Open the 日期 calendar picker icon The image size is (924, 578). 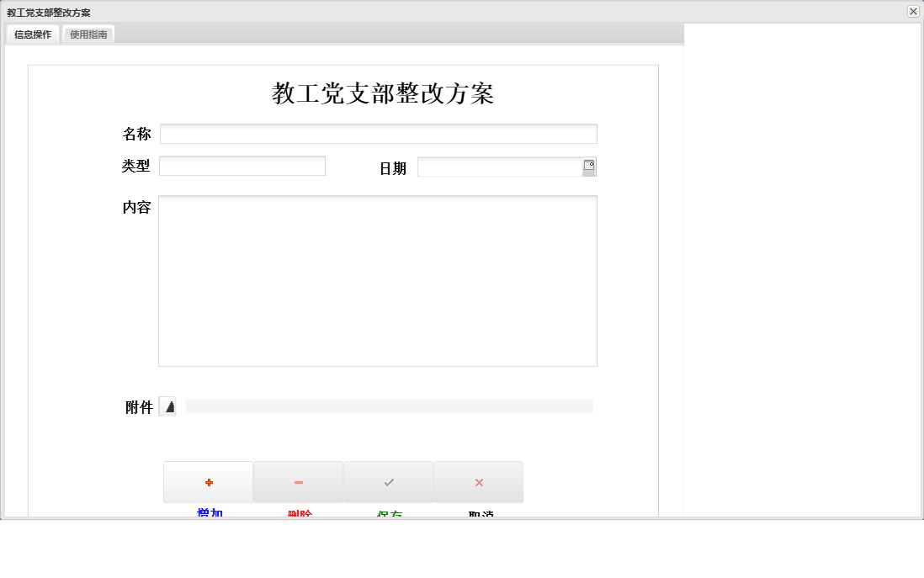tap(591, 166)
